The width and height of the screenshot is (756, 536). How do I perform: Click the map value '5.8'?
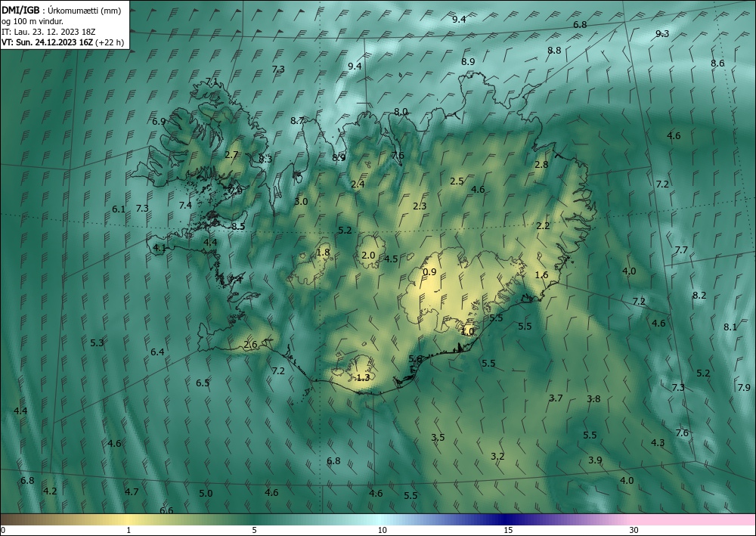(416, 358)
